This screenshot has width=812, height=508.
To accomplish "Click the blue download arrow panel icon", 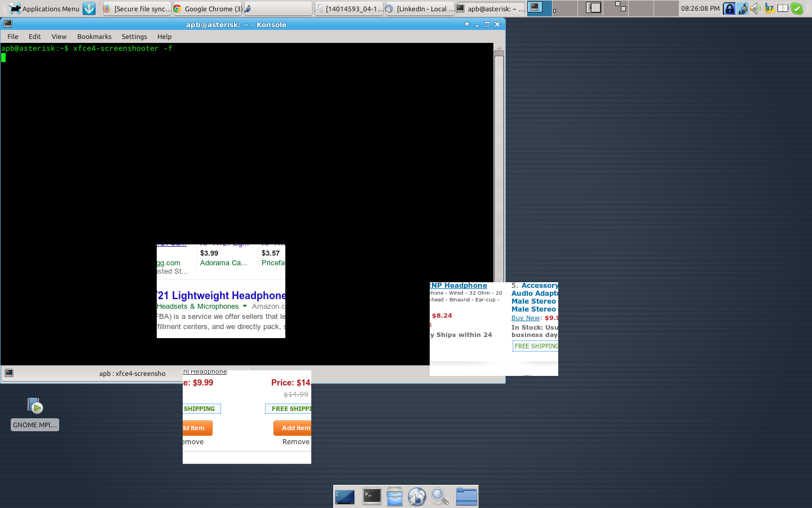I will pyautogui.click(x=89, y=8).
